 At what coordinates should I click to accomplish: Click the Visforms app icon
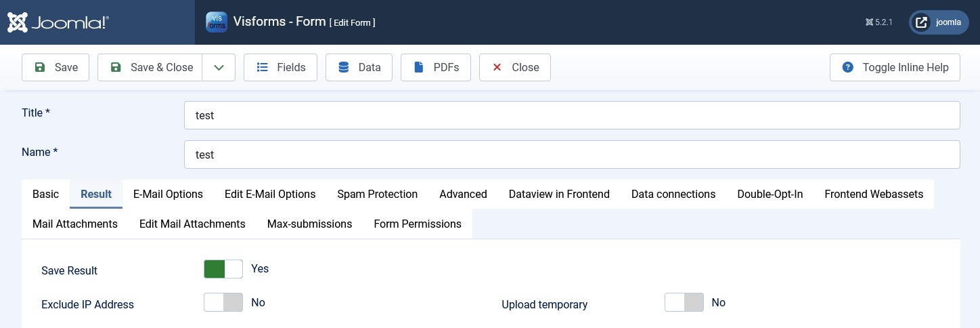pyautogui.click(x=217, y=22)
